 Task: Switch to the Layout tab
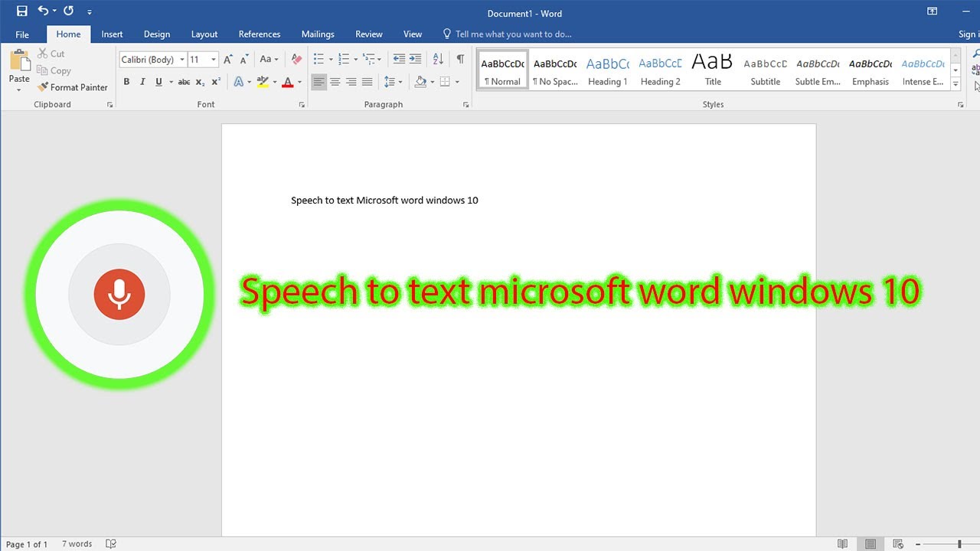[204, 34]
